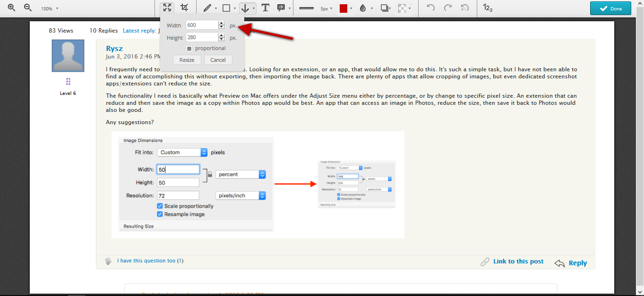Expand the rectangle shape options arrow
Image resolution: width=644 pixels, height=296 pixels.
pyautogui.click(x=235, y=8)
